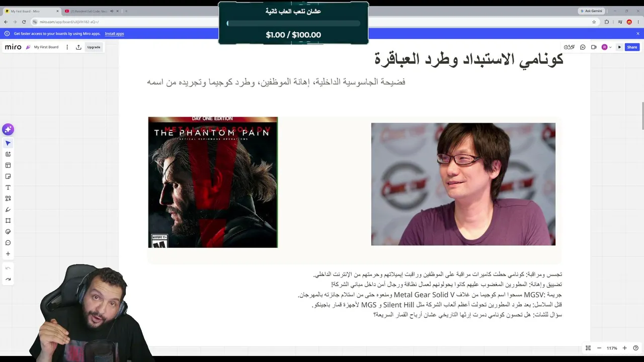
Task: Open stickers and emoji tool
Action: point(8,232)
